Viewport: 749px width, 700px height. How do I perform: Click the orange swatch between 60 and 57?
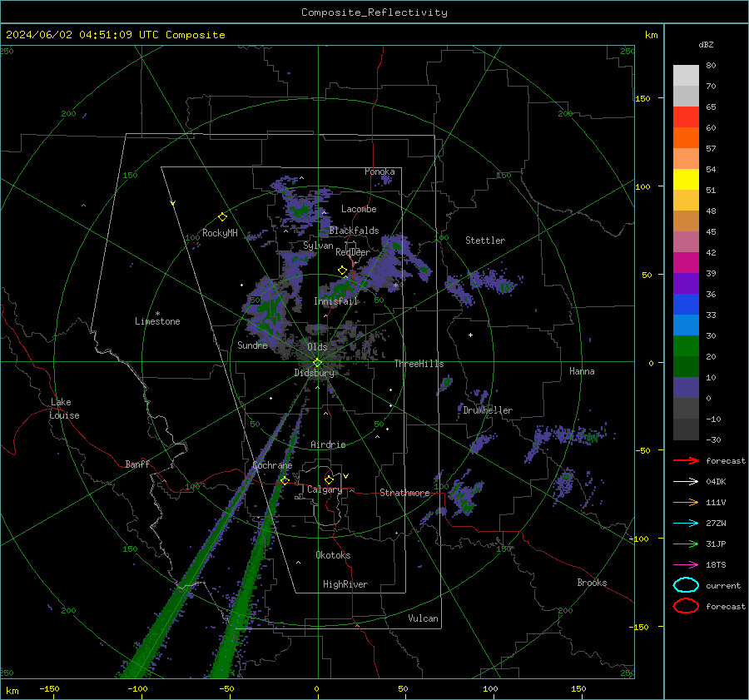[x=686, y=137]
